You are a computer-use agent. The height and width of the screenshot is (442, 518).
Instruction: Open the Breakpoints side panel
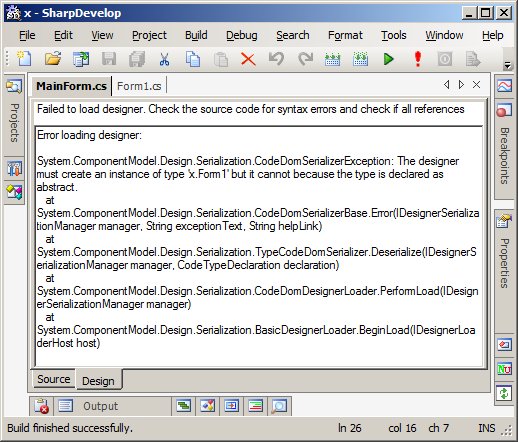pyautogui.click(x=504, y=149)
